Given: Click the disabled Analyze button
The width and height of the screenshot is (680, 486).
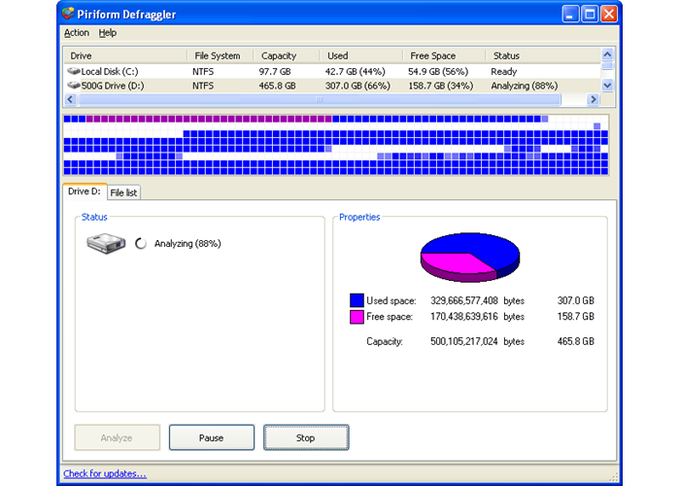Looking at the screenshot, I should (x=117, y=438).
